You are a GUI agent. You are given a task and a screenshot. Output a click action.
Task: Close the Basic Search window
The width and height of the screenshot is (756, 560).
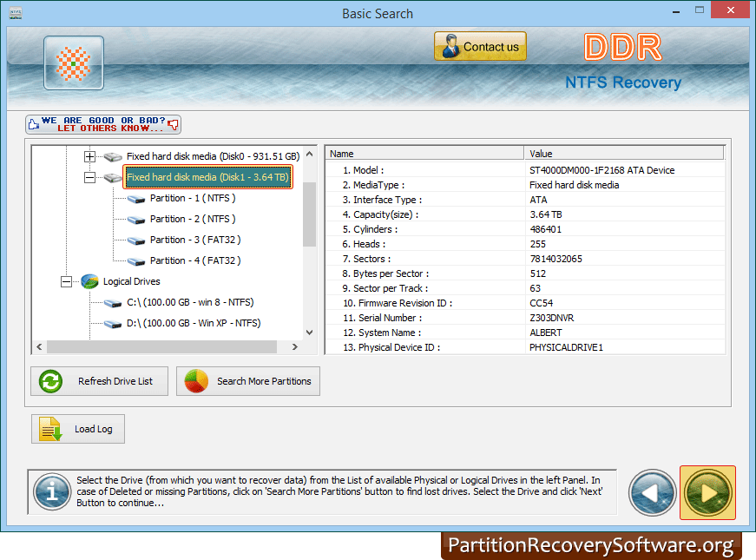tap(731, 10)
